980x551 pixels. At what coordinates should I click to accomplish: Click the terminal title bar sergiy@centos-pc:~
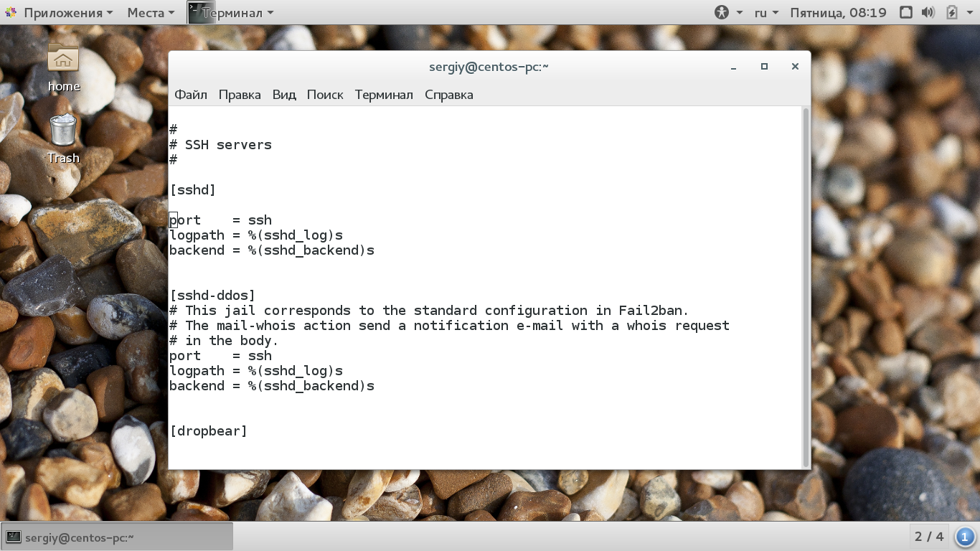pos(489,67)
